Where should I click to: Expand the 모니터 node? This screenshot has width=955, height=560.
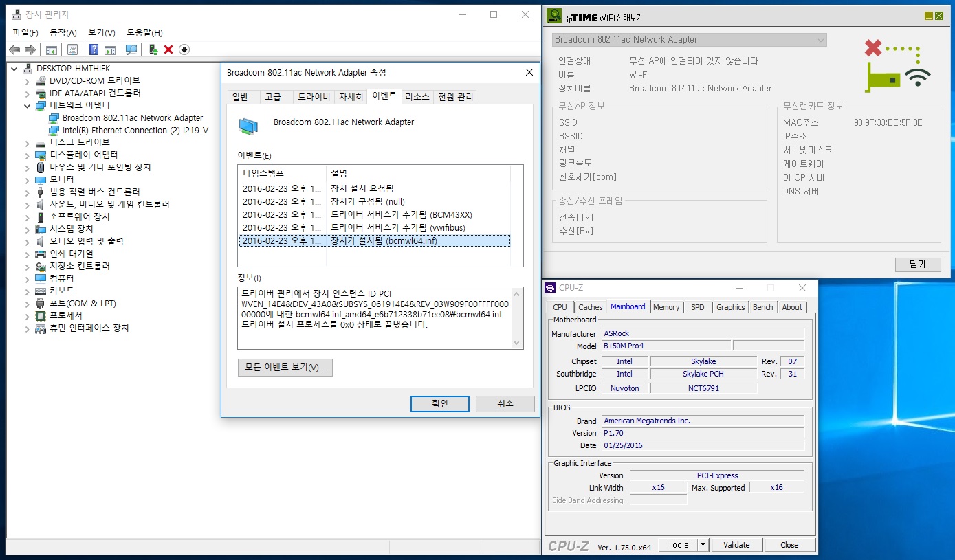pos(28,180)
